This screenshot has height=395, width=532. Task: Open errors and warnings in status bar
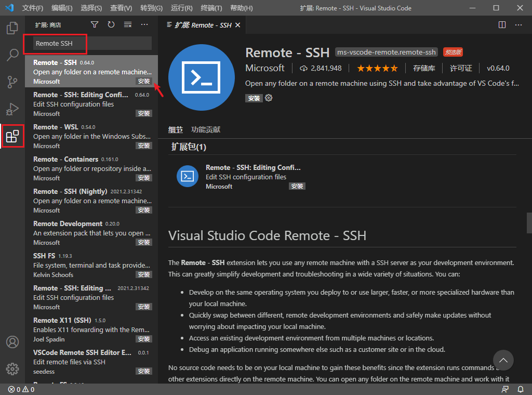[x=21, y=390]
